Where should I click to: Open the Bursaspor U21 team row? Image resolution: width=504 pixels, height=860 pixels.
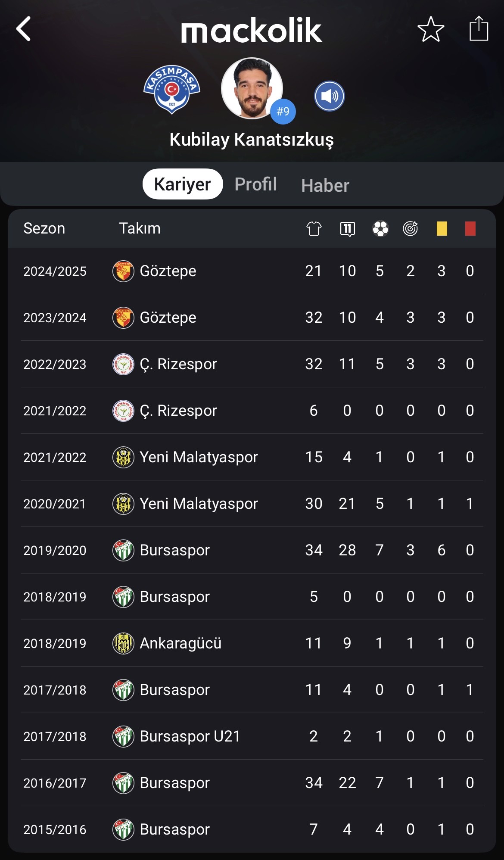click(x=252, y=736)
